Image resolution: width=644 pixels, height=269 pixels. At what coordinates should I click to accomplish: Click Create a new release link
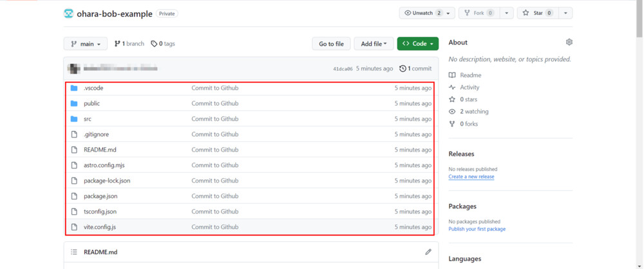[471, 177]
